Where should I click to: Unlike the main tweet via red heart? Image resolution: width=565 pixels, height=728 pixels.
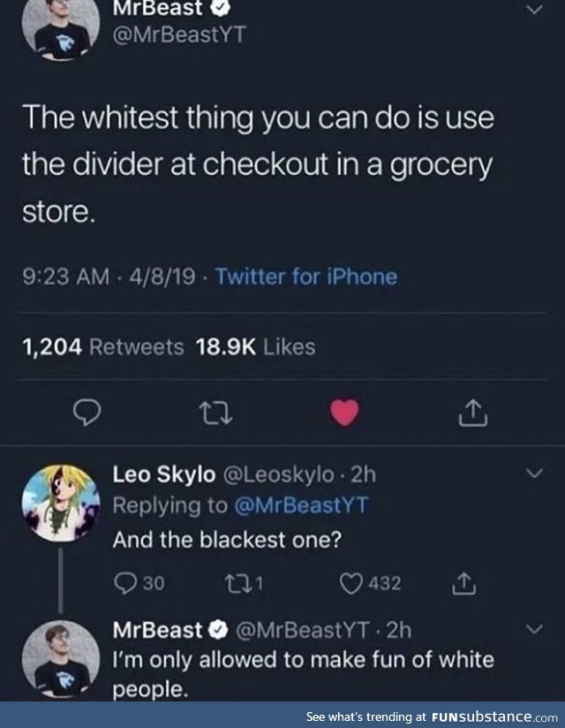click(344, 413)
